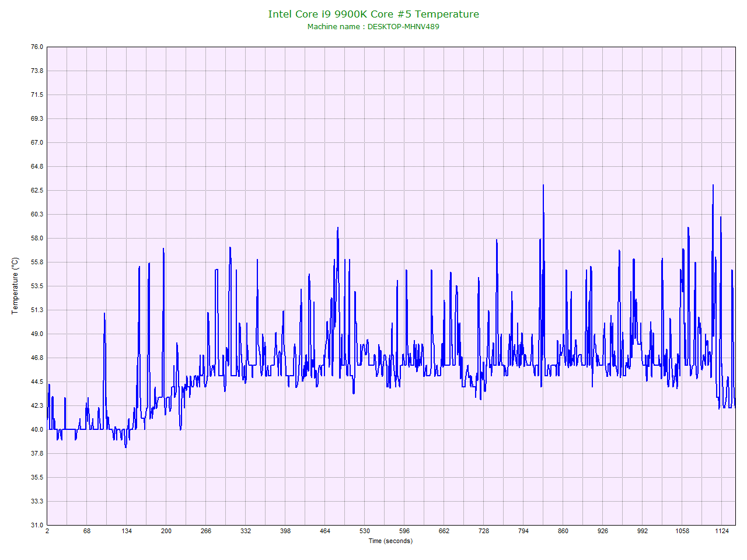Viewport: 747px width, 560px height.
Task: Pick the 464 seconds time tick
Action: pyautogui.click(x=325, y=531)
